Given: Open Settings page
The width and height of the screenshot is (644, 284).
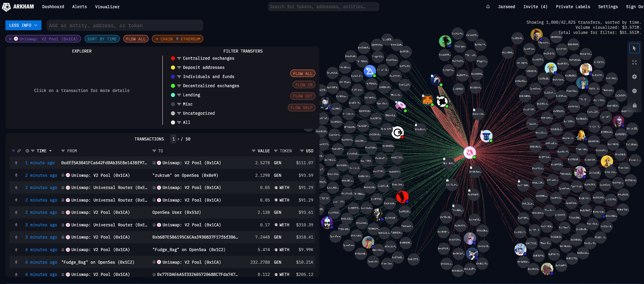Looking at the screenshot, I should (x=608, y=7).
